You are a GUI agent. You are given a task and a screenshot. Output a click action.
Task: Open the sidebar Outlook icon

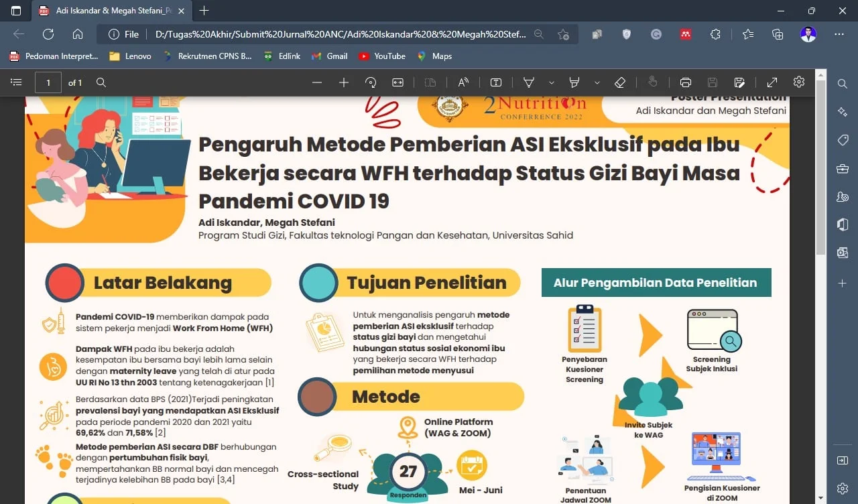point(843,253)
